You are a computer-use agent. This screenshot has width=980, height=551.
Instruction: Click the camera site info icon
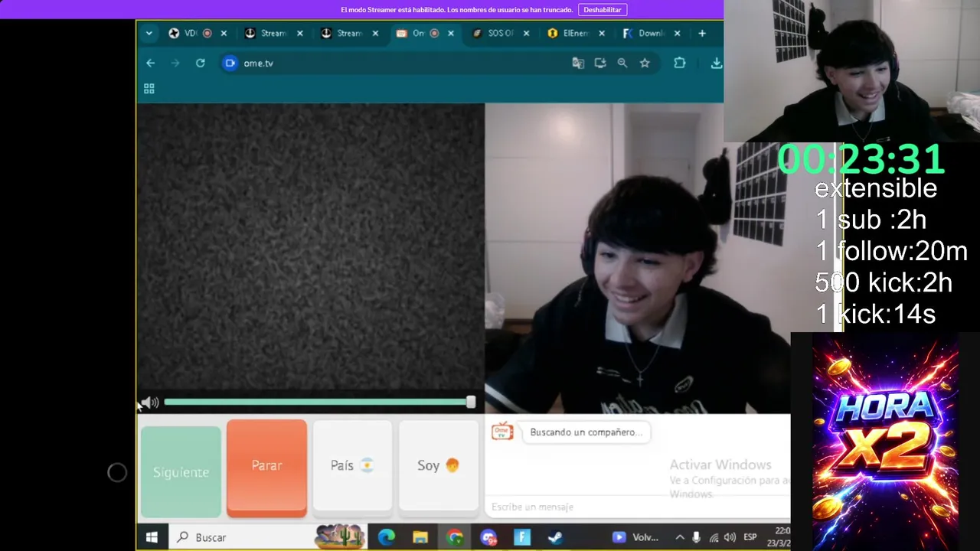[x=230, y=63]
